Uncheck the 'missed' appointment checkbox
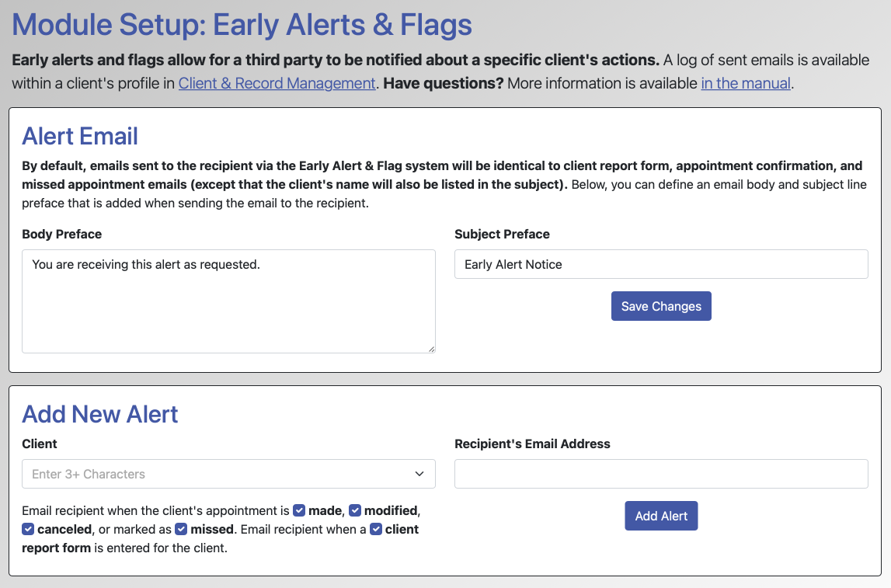 tap(181, 530)
